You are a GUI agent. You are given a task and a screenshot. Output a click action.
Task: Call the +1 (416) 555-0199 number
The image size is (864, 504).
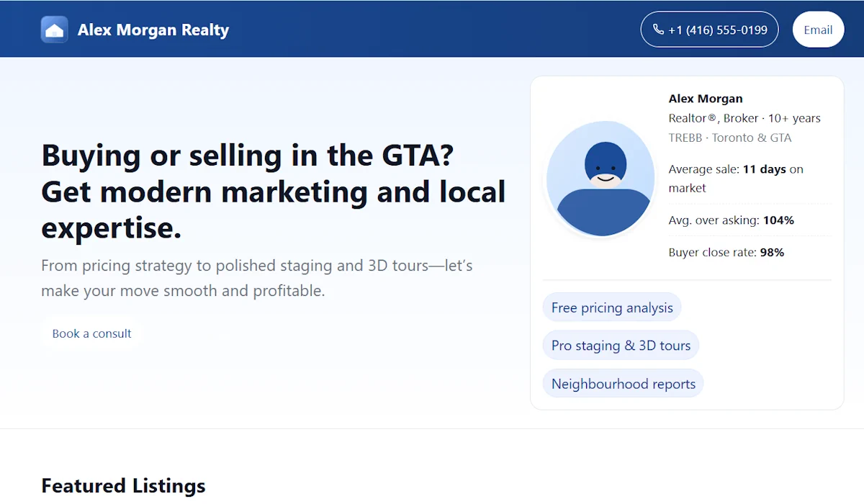[x=717, y=30]
